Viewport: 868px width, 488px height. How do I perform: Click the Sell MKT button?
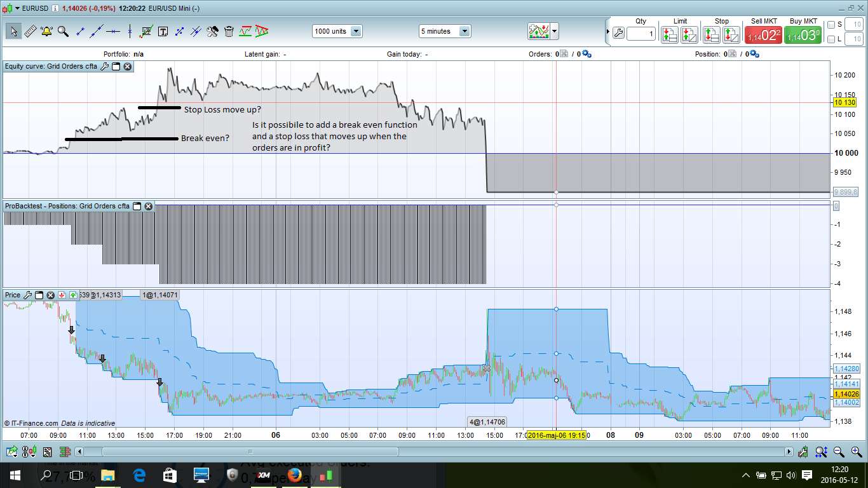(x=763, y=34)
